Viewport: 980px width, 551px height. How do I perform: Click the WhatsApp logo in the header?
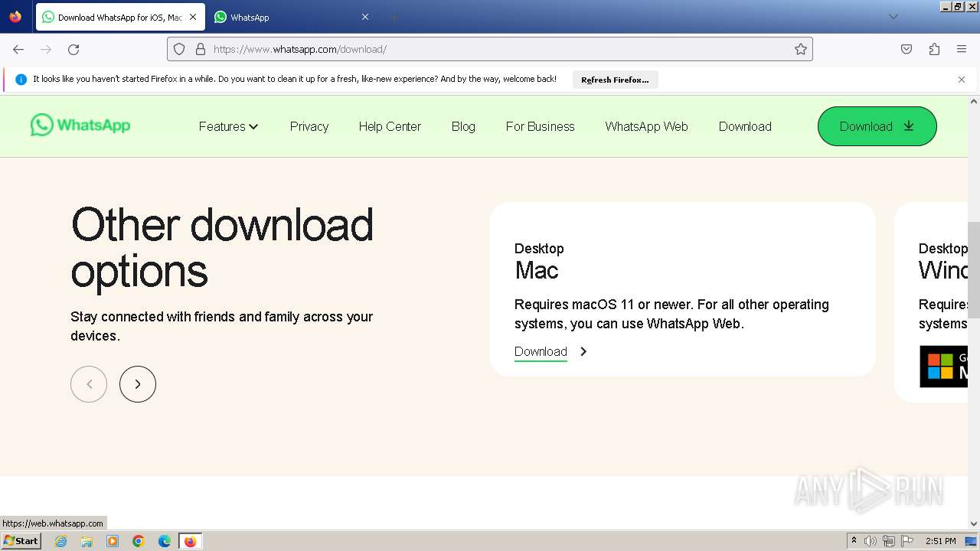(x=80, y=125)
